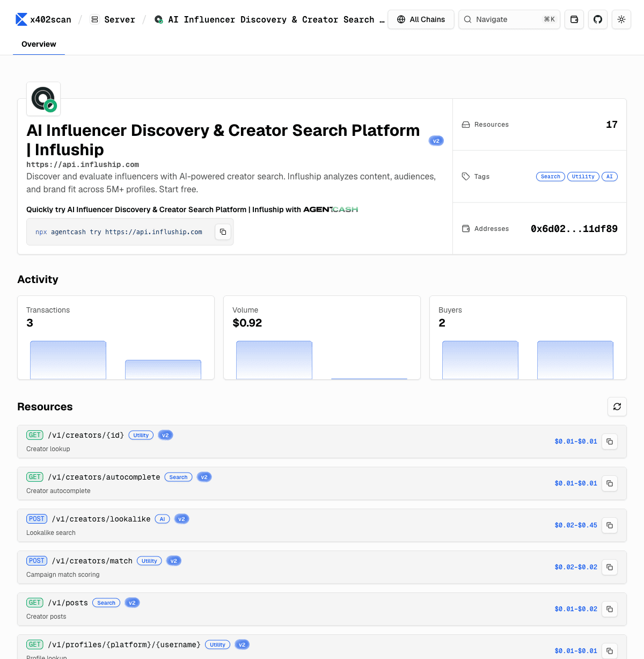Click the Volume activity chart
The height and width of the screenshot is (659, 644).
click(x=322, y=360)
